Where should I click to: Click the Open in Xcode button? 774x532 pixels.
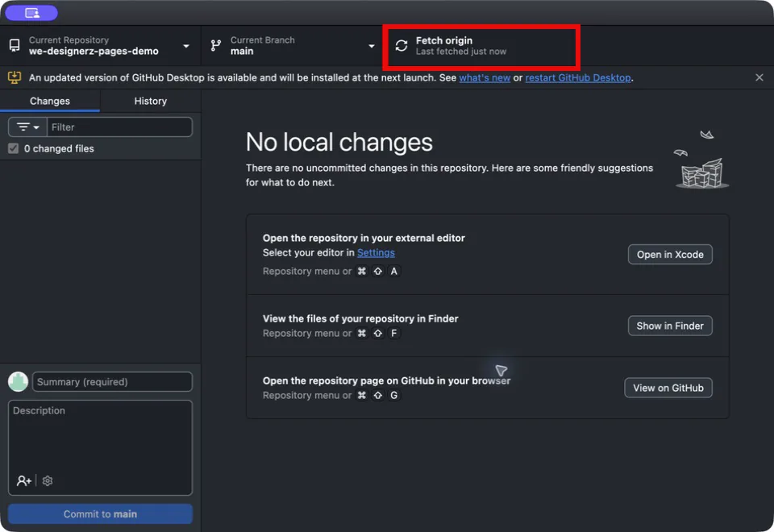(670, 255)
